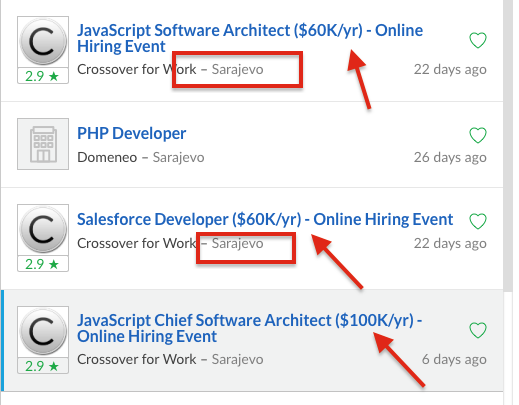Open the PHP Developer job title

click(x=132, y=133)
